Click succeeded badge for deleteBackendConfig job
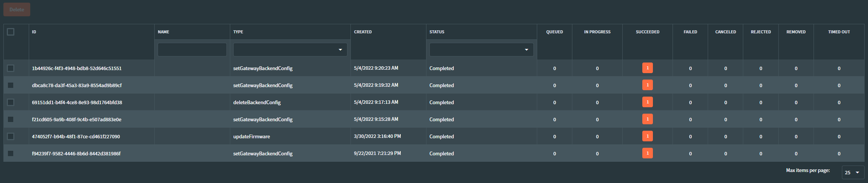The height and width of the screenshot is (183, 868). pyautogui.click(x=647, y=102)
